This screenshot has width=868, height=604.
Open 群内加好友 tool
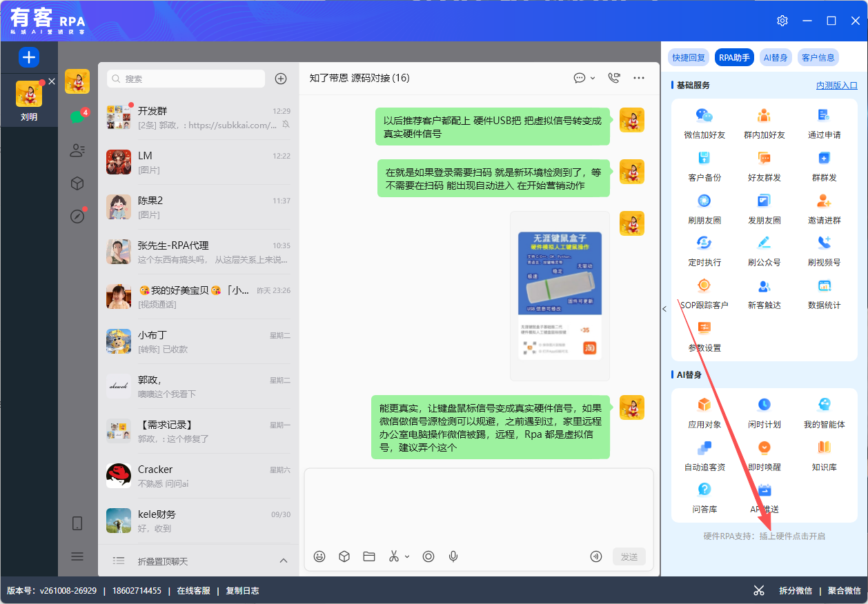(x=764, y=123)
